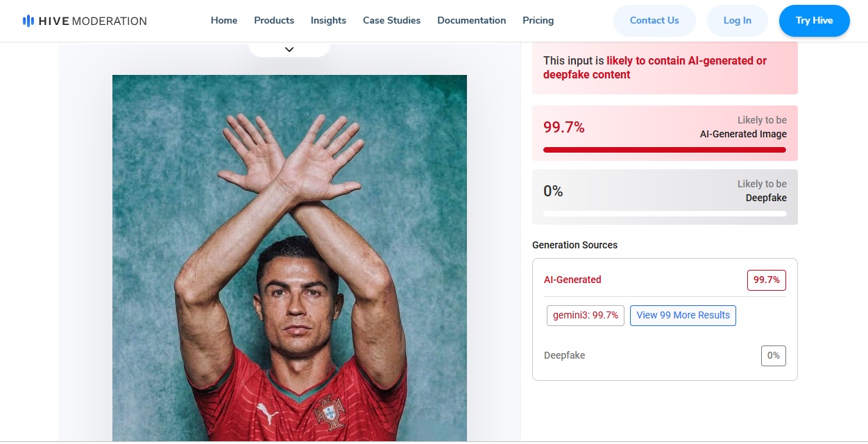The width and height of the screenshot is (868, 444).
Task: Click the Deepfake 0% score bar
Action: click(x=665, y=214)
